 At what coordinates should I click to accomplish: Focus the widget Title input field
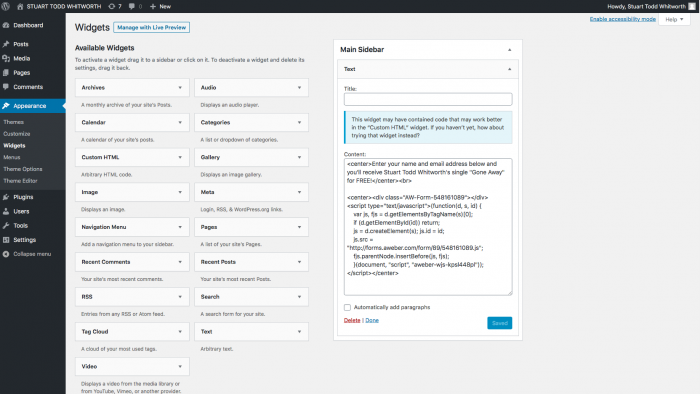[428, 99]
